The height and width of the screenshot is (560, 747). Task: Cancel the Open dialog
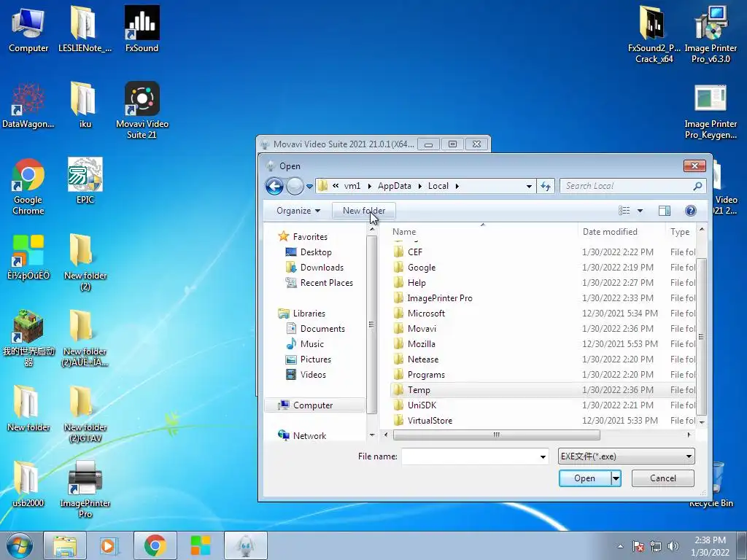tap(662, 478)
